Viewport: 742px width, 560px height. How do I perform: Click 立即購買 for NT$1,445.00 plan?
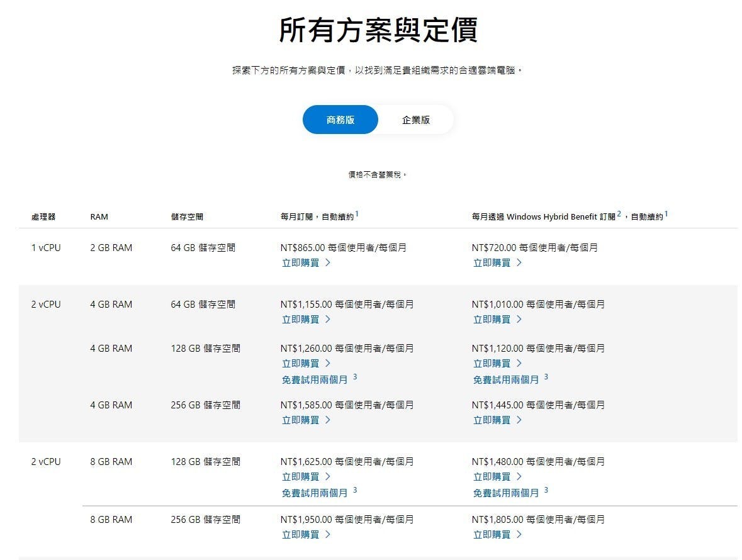point(497,420)
